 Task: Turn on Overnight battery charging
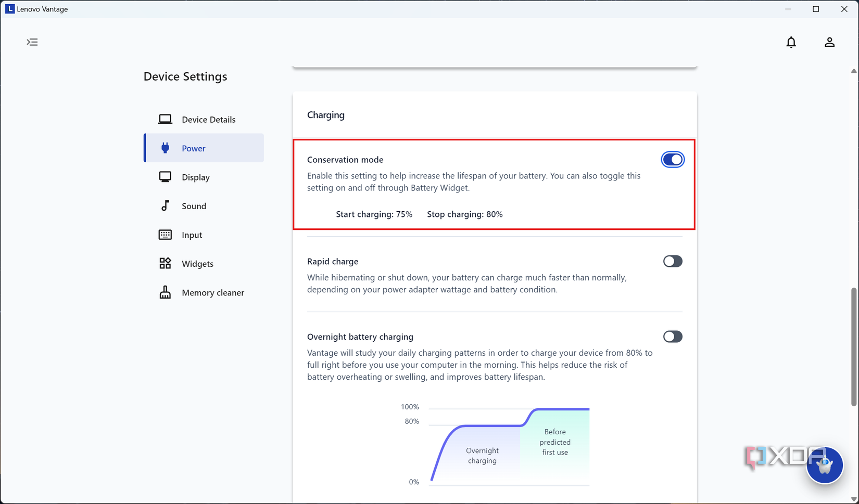tap(673, 337)
